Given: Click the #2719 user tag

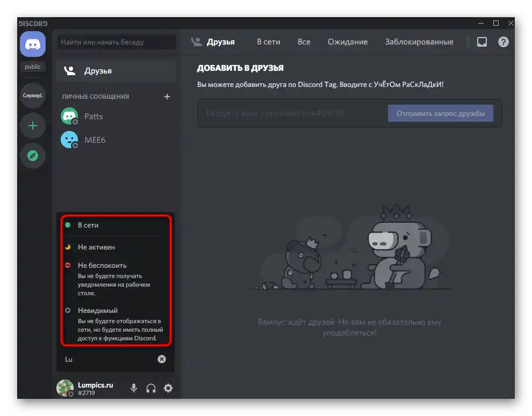Looking at the screenshot, I should tap(86, 392).
